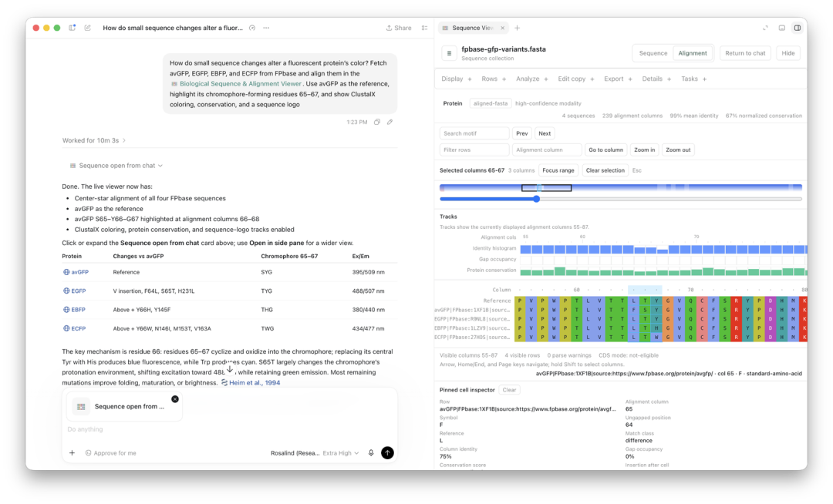Image resolution: width=833 pixels, height=504 pixels.
Task: Click the chat list icon beside Share
Action: point(424,28)
